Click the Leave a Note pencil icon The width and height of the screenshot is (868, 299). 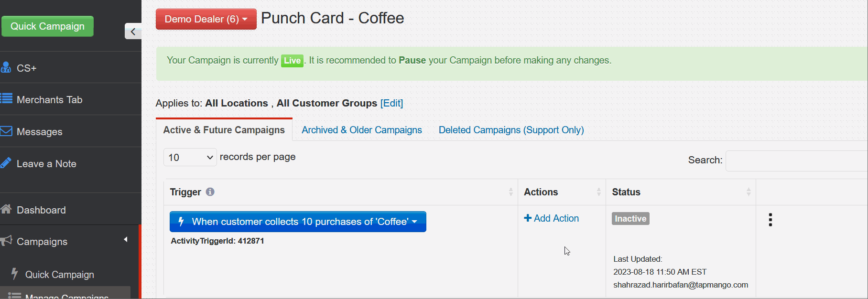(x=6, y=162)
